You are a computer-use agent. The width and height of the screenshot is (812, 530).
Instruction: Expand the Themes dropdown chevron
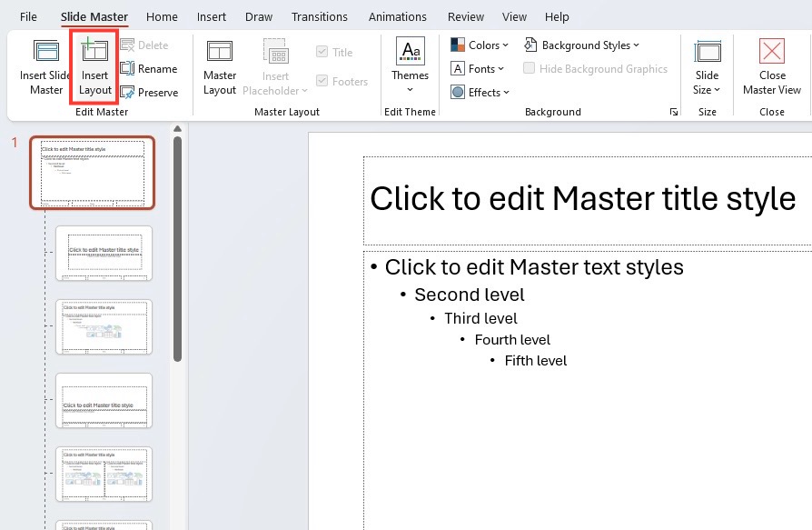click(x=411, y=90)
